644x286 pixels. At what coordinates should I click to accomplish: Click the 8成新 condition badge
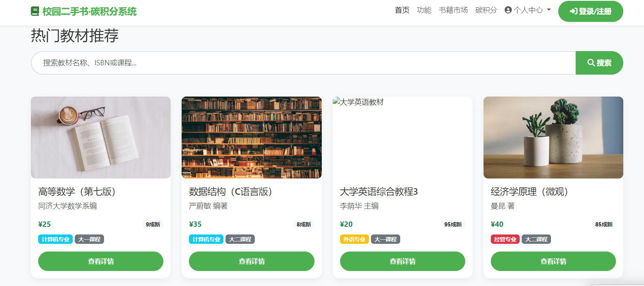pos(304,224)
